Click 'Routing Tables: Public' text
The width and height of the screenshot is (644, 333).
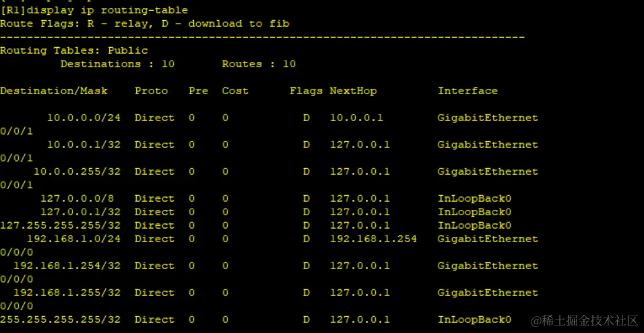pyautogui.click(x=74, y=51)
